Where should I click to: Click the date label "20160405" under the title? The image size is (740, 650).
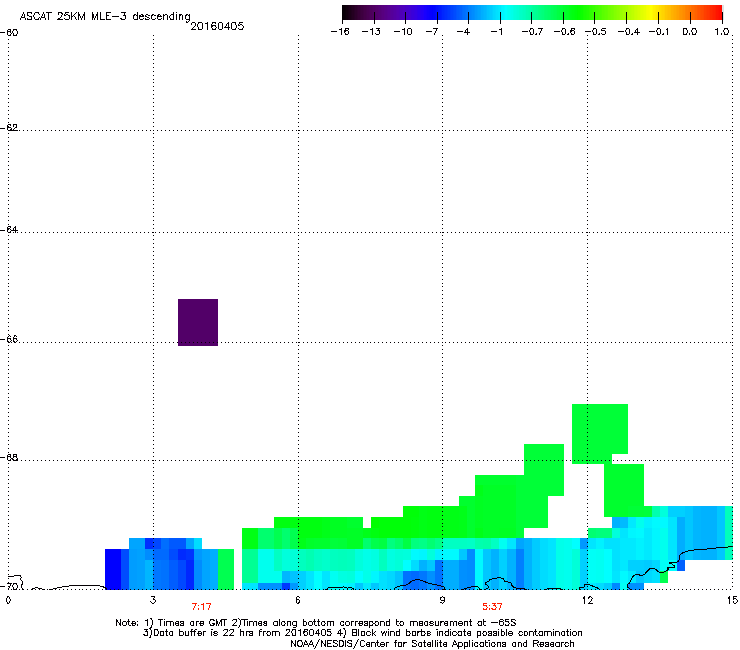click(217, 26)
